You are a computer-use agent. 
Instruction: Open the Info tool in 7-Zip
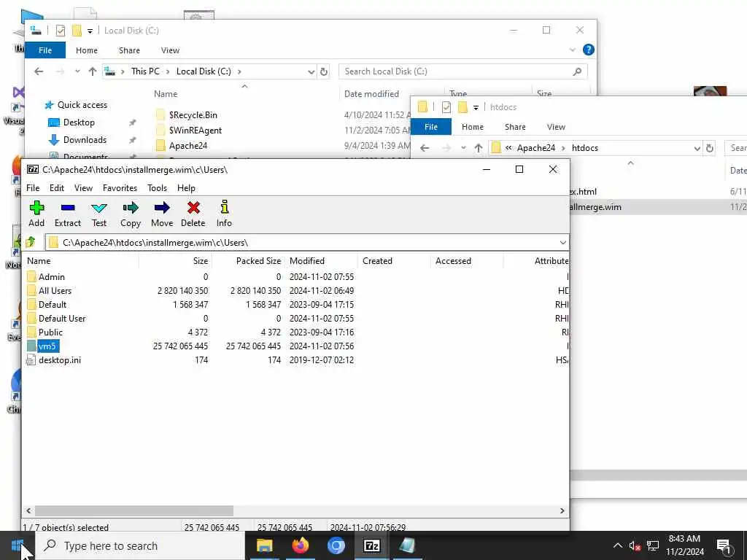click(x=224, y=207)
